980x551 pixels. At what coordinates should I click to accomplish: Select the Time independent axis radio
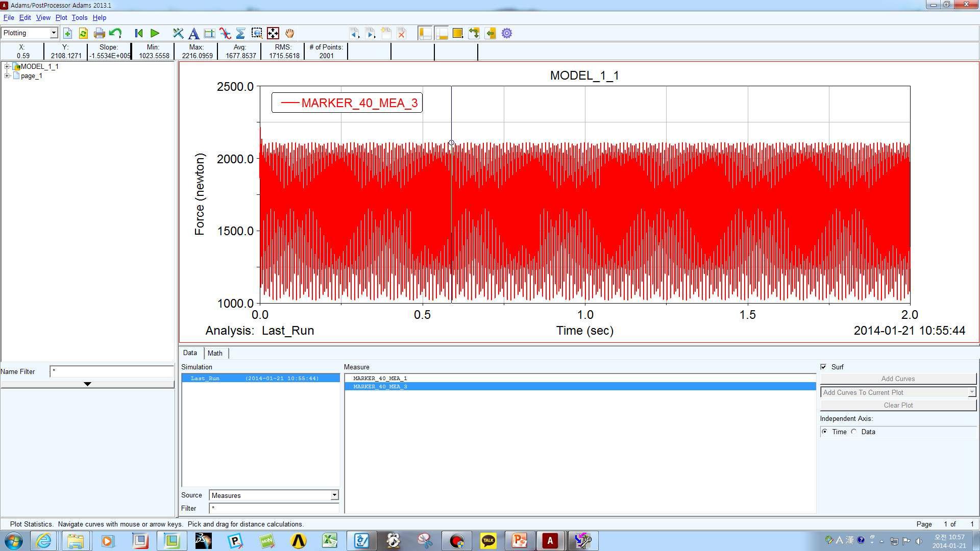(825, 432)
